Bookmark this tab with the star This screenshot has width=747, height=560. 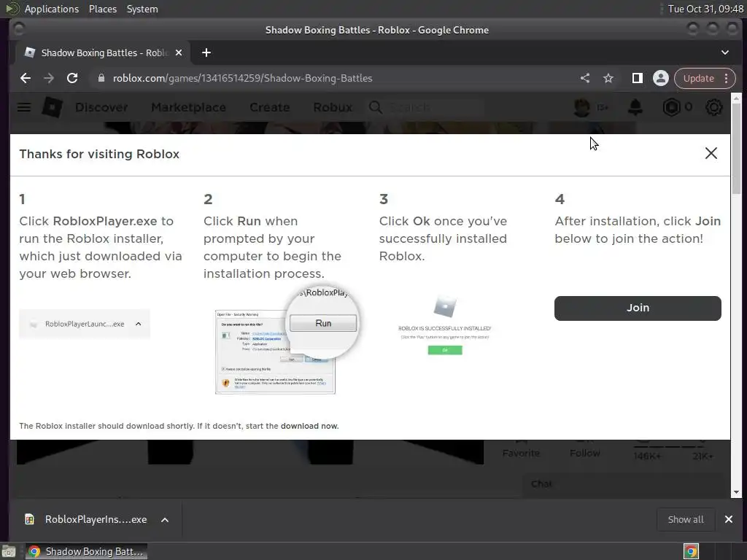click(608, 78)
